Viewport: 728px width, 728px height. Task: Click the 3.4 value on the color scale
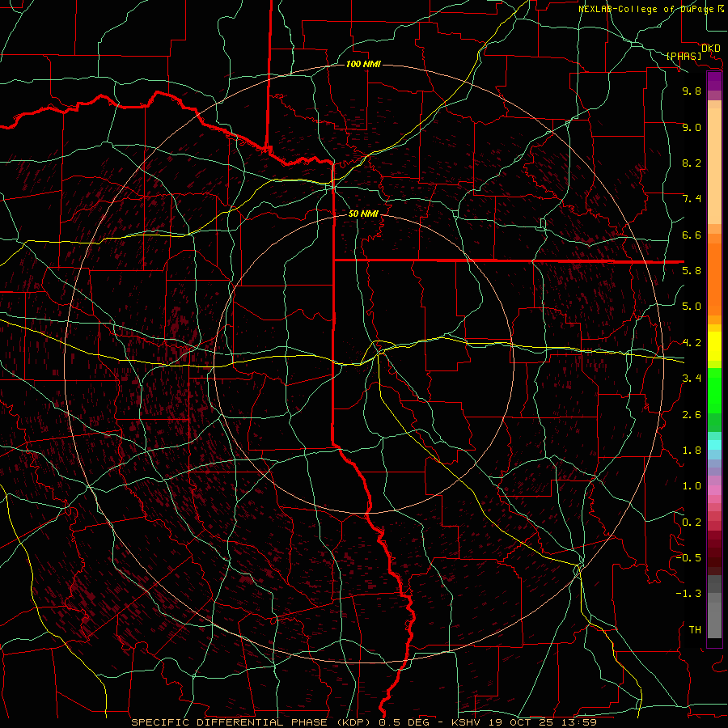[x=692, y=379]
